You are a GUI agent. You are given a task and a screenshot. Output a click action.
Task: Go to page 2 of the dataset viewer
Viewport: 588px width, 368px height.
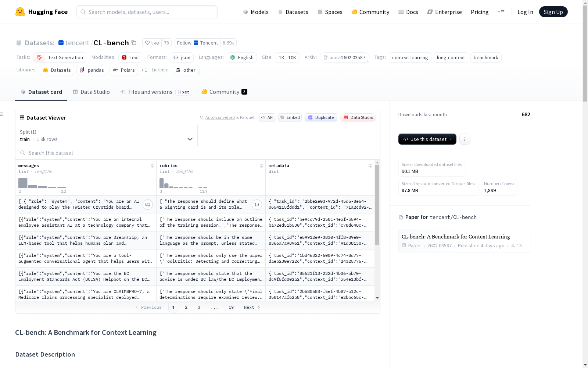click(x=186, y=307)
